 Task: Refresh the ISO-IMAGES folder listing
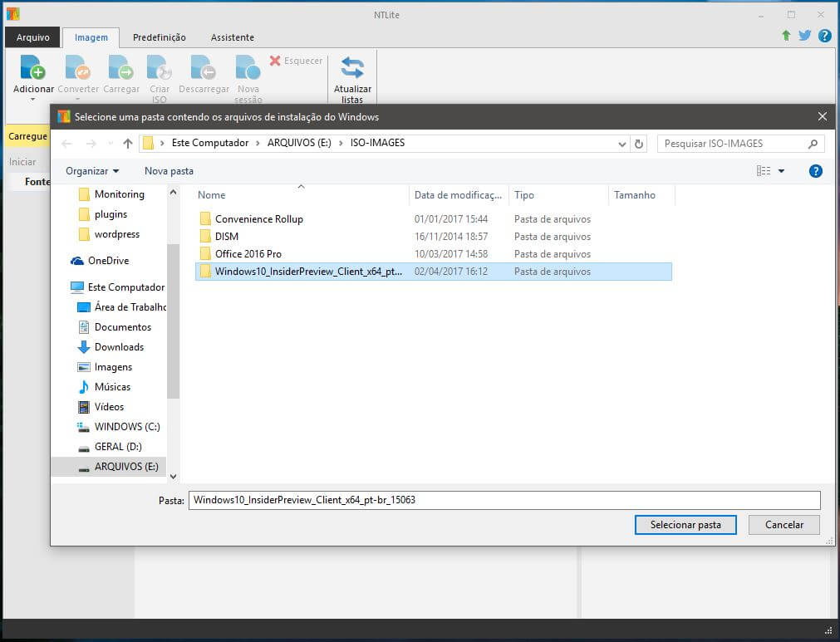(639, 144)
